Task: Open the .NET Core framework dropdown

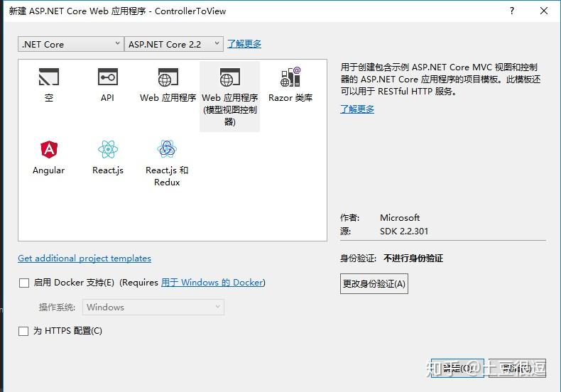Action: 71,44
